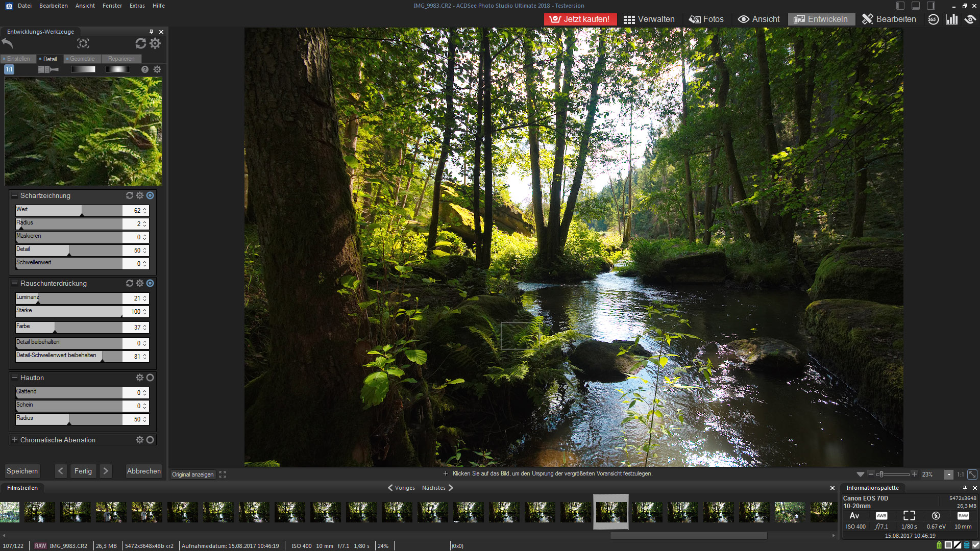Open Hautton settings gear
Viewport: 980px width, 551px height.
tap(140, 378)
